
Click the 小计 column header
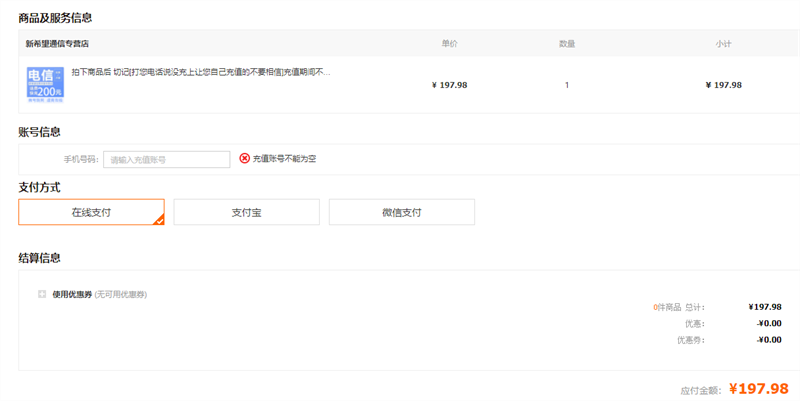tap(723, 44)
